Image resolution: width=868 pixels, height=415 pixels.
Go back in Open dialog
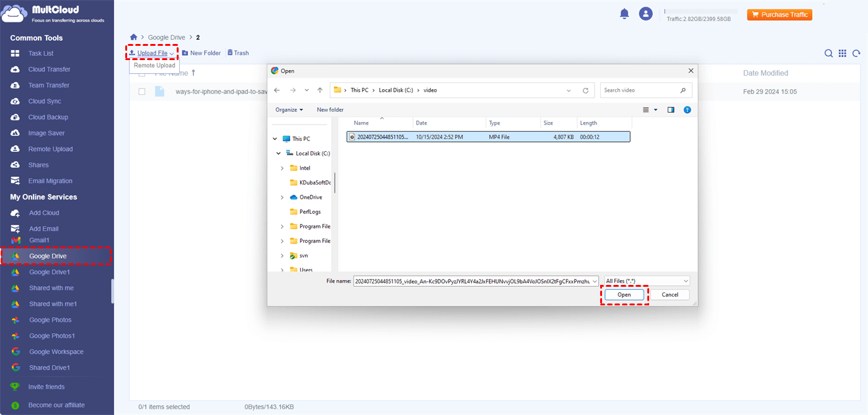pyautogui.click(x=277, y=90)
